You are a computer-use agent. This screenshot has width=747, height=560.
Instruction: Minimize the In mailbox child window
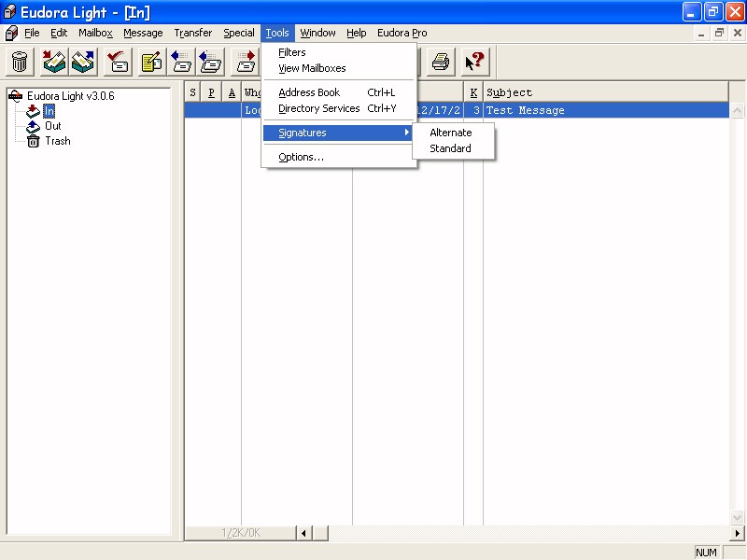point(701,34)
